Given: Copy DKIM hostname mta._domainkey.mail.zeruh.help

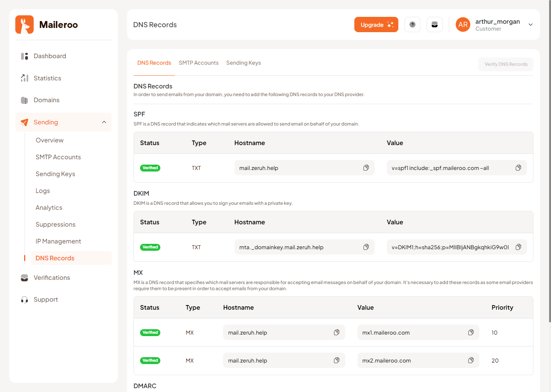Looking at the screenshot, I should [x=366, y=247].
